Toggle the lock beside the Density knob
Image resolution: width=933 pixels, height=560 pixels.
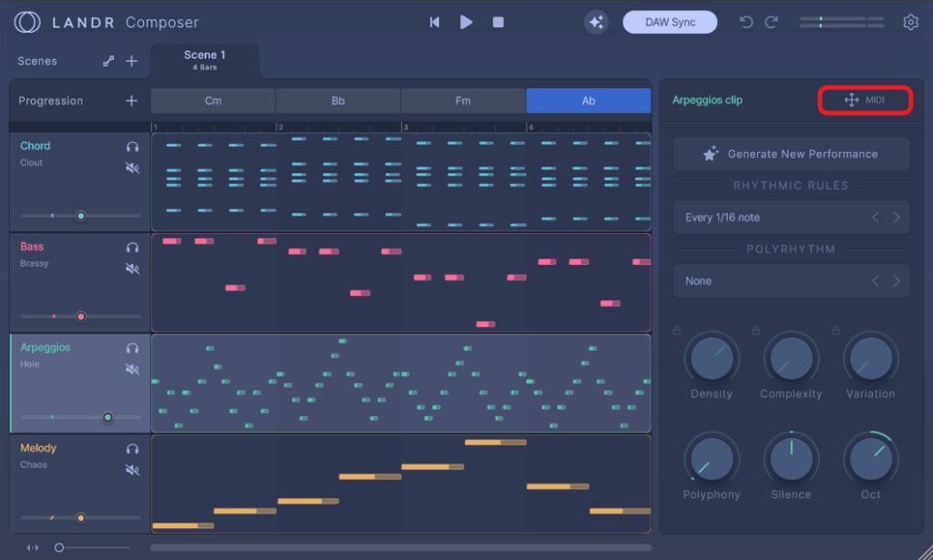[x=677, y=330]
